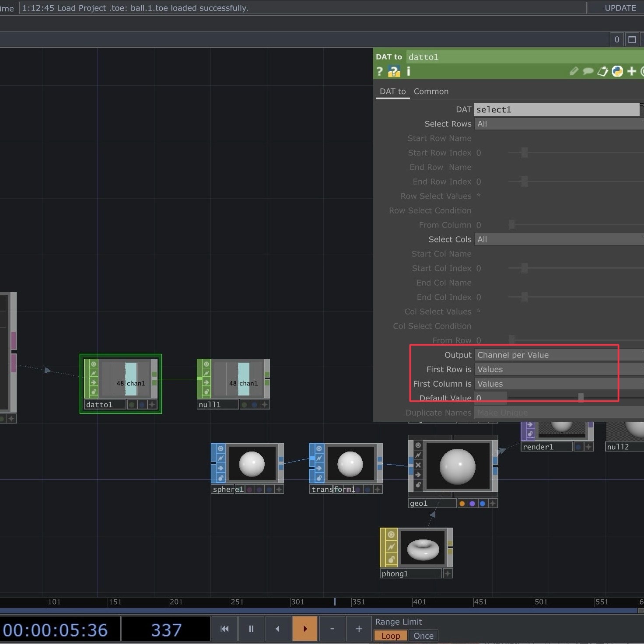Jump to start with the rewind button

[x=224, y=629]
